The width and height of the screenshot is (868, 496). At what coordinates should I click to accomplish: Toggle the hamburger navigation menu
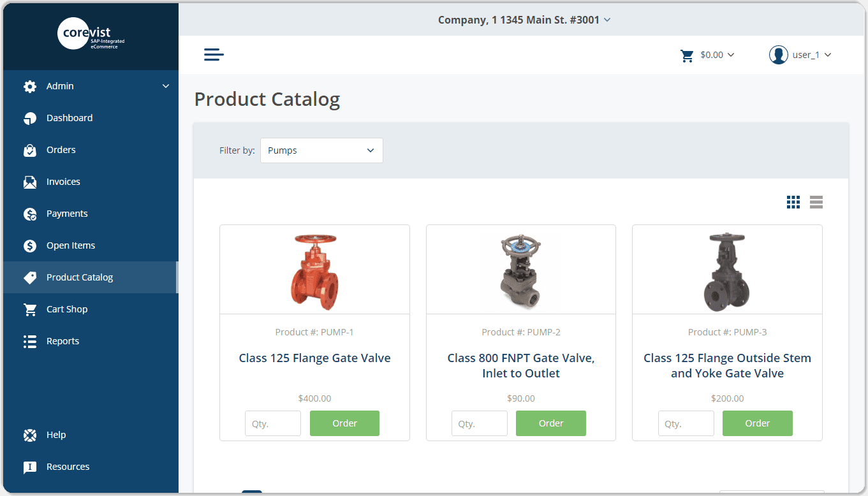214,54
